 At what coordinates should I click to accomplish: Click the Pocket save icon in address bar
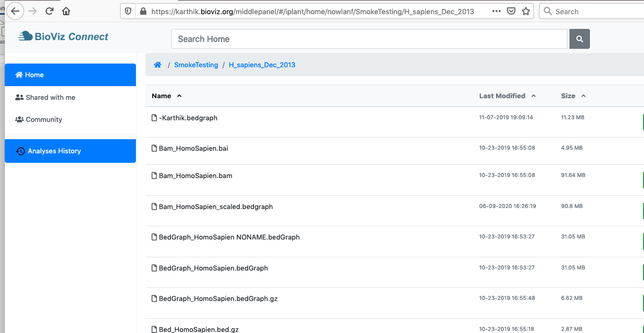click(x=511, y=11)
